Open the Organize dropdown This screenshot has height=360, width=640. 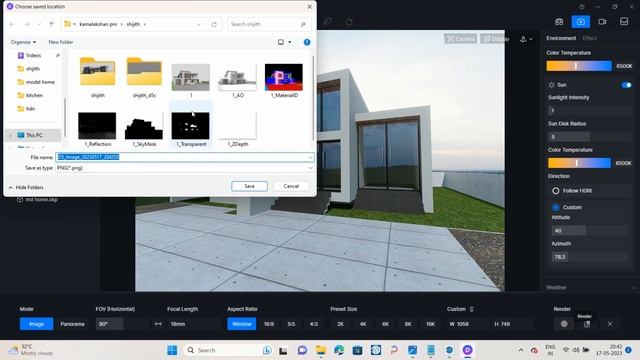pyautogui.click(x=23, y=42)
